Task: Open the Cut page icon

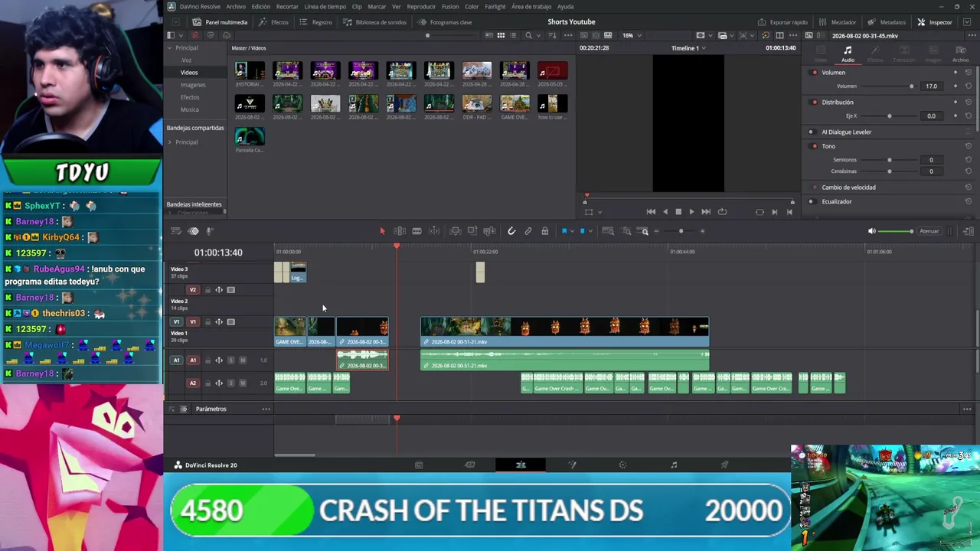Action: coord(470,465)
